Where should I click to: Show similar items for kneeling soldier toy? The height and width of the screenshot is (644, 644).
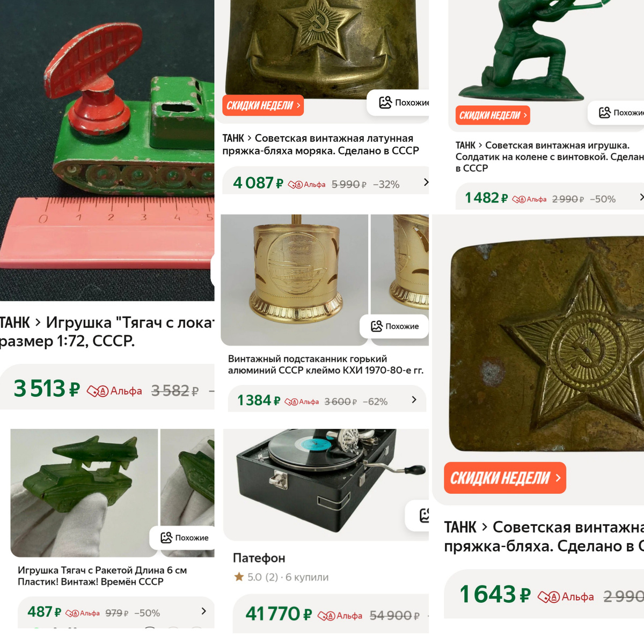tap(616, 113)
